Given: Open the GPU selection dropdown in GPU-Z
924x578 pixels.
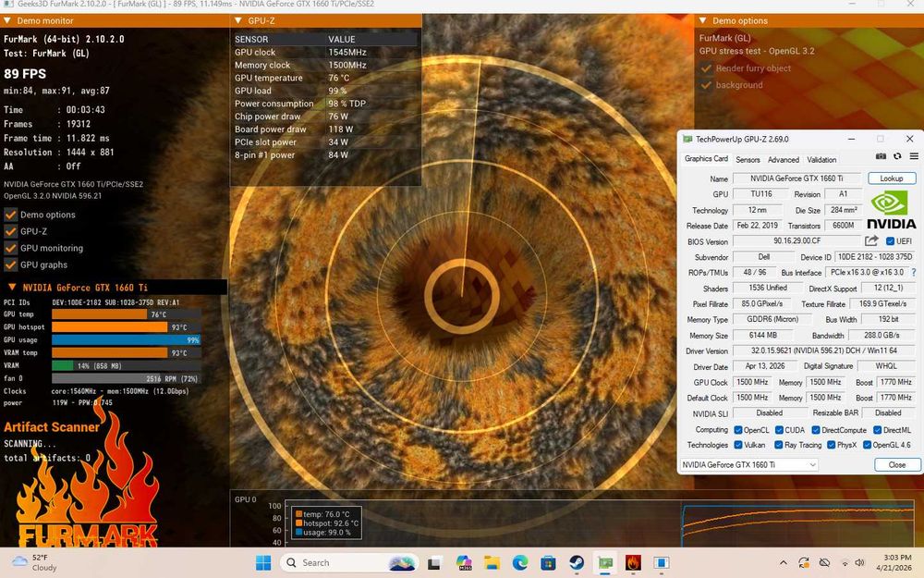Looking at the screenshot, I should [749, 465].
